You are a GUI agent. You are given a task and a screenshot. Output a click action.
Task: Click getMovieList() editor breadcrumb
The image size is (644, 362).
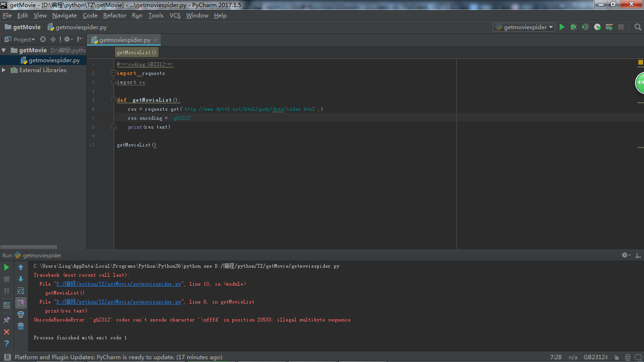tap(137, 52)
